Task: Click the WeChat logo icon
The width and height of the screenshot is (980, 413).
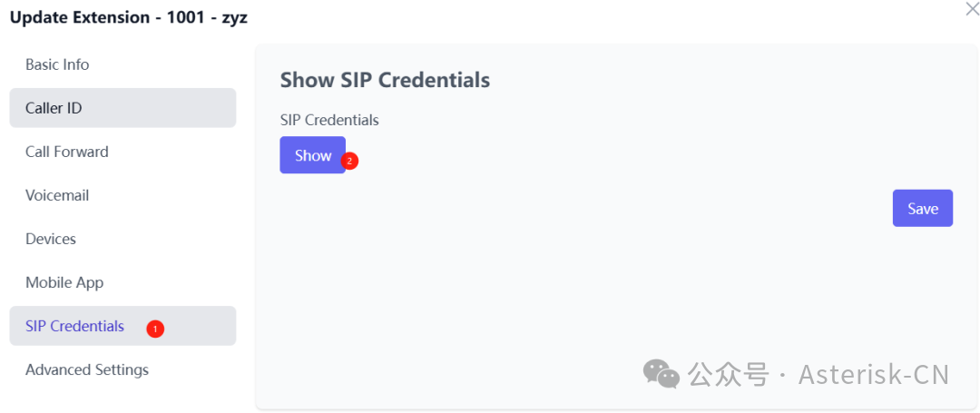Action: click(661, 373)
